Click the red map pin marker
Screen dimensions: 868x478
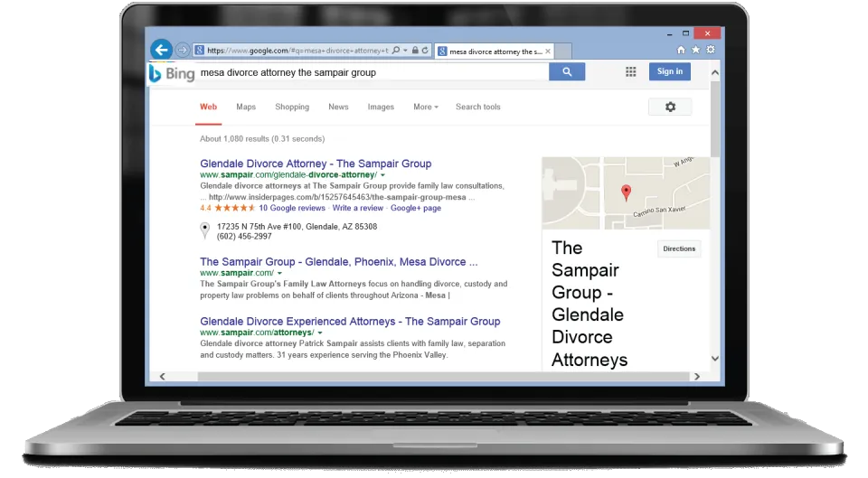click(x=626, y=192)
